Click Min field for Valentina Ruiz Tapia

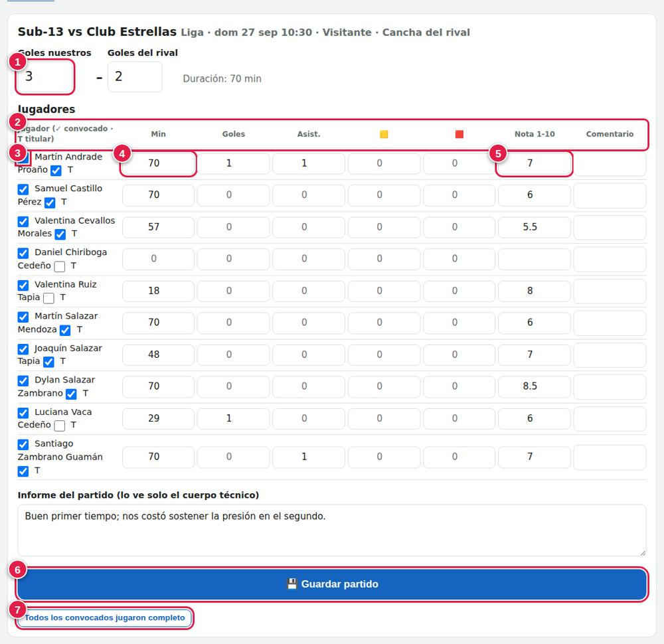[159, 291]
